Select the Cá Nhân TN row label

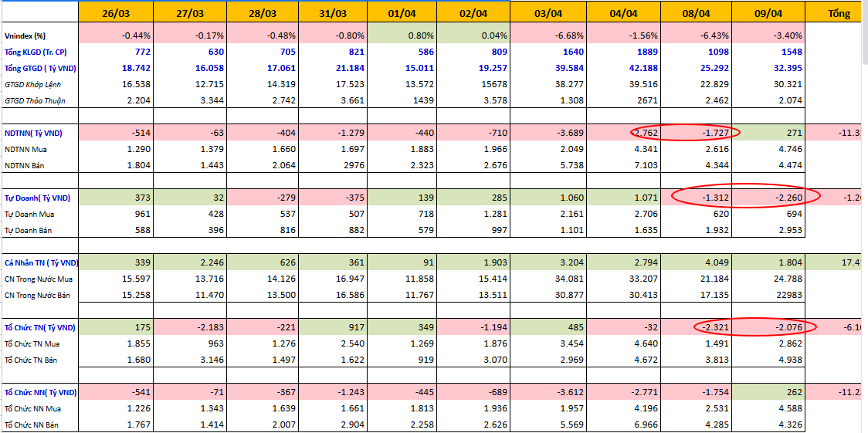pos(39,262)
